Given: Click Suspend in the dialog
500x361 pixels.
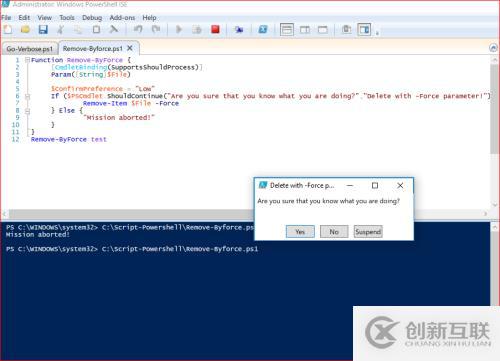Looking at the screenshot, I should 368,232.
